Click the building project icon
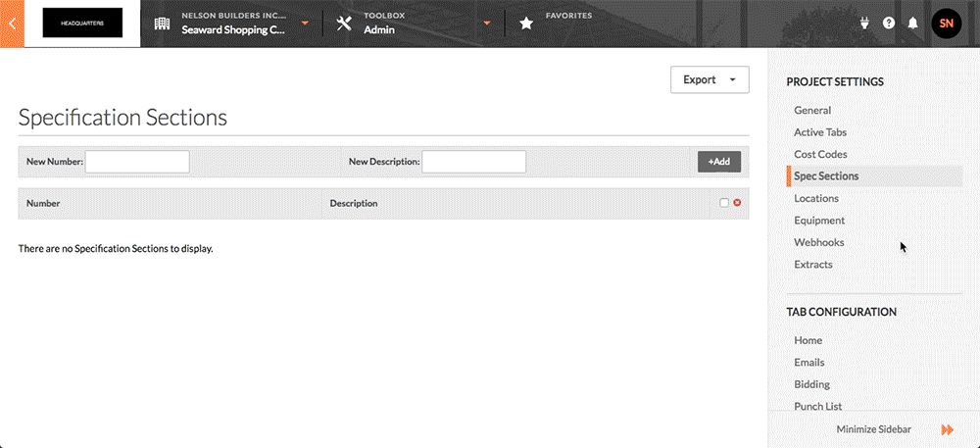This screenshot has width=980, height=448. (163, 24)
